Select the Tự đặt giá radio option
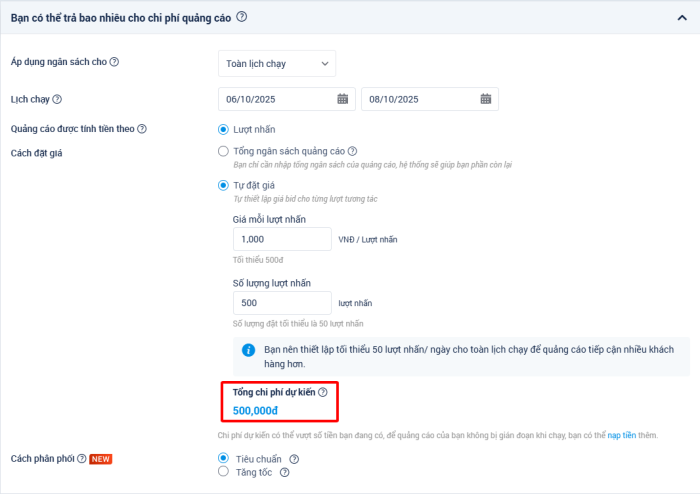 click(x=223, y=185)
